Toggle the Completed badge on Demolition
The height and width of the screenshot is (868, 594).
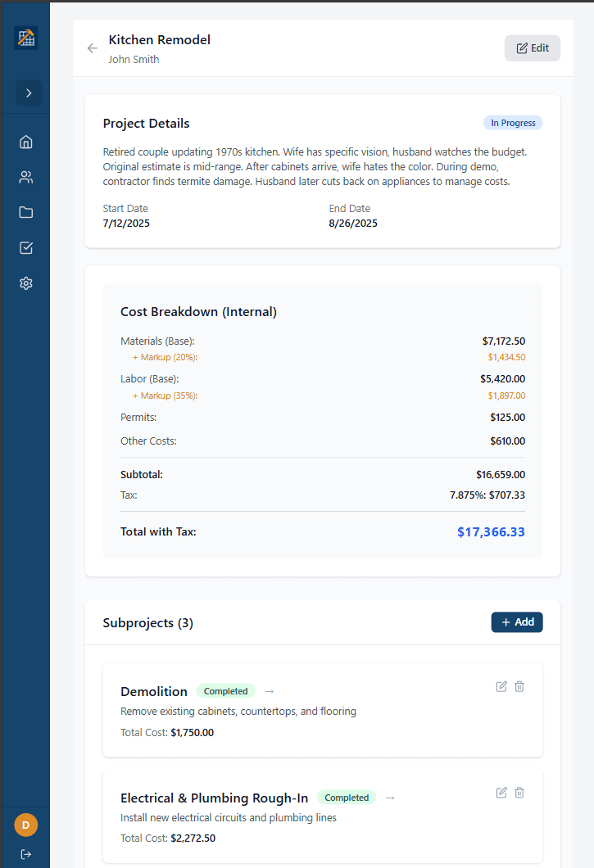tap(225, 690)
